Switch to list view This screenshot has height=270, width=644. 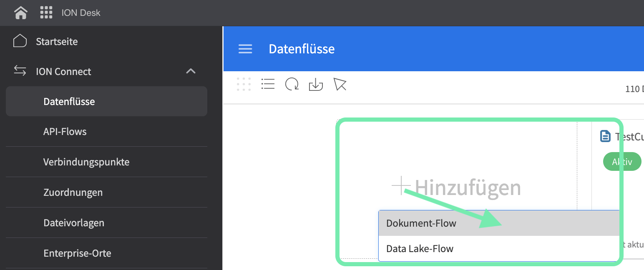(x=268, y=84)
